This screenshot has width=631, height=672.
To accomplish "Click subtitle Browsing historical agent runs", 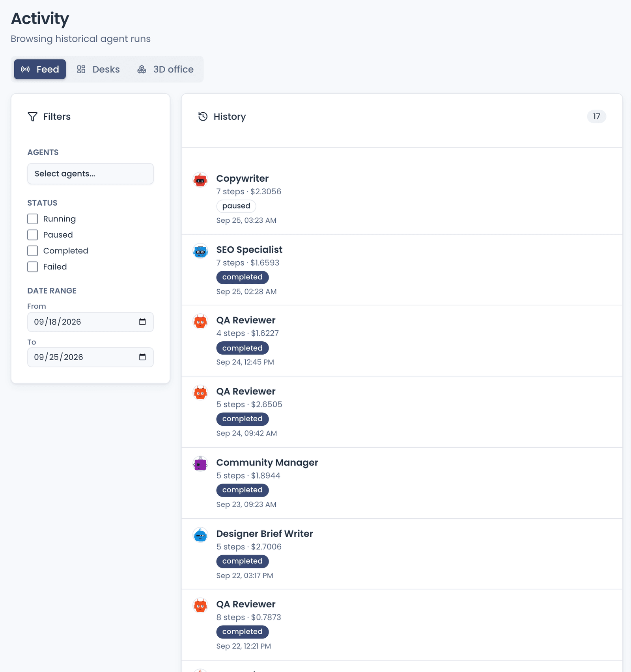I will [x=80, y=39].
